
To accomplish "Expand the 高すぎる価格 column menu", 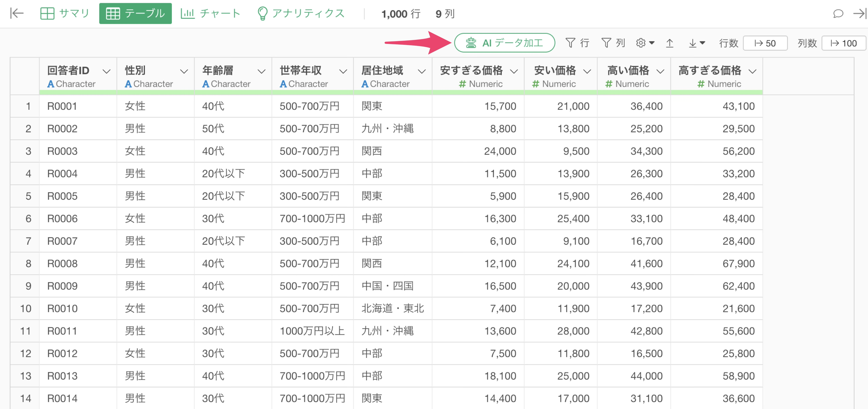I will pyautogui.click(x=752, y=71).
